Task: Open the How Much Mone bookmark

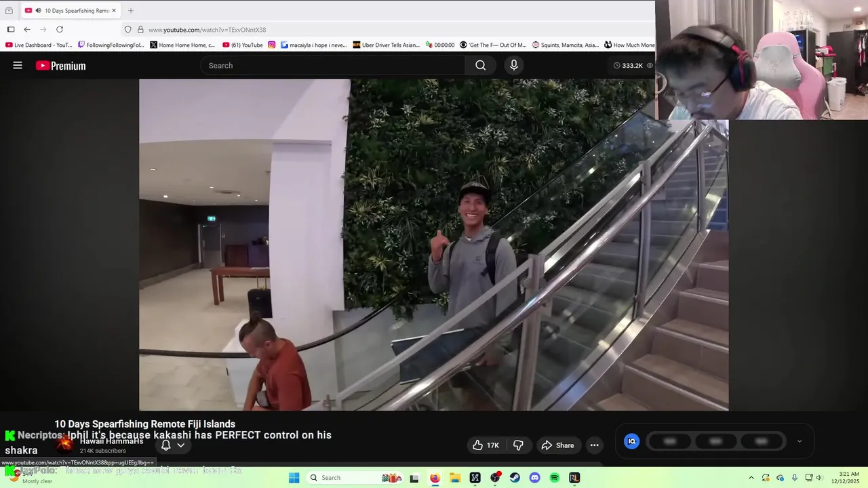Action: click(x=629, y=45)
